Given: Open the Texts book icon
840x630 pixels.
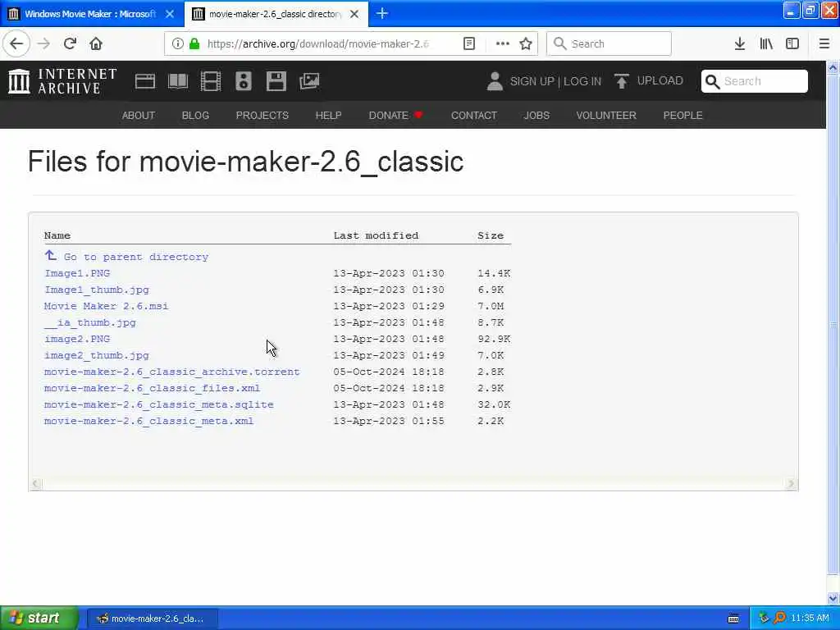Looking at the screenshot, I should click(178, 81).
